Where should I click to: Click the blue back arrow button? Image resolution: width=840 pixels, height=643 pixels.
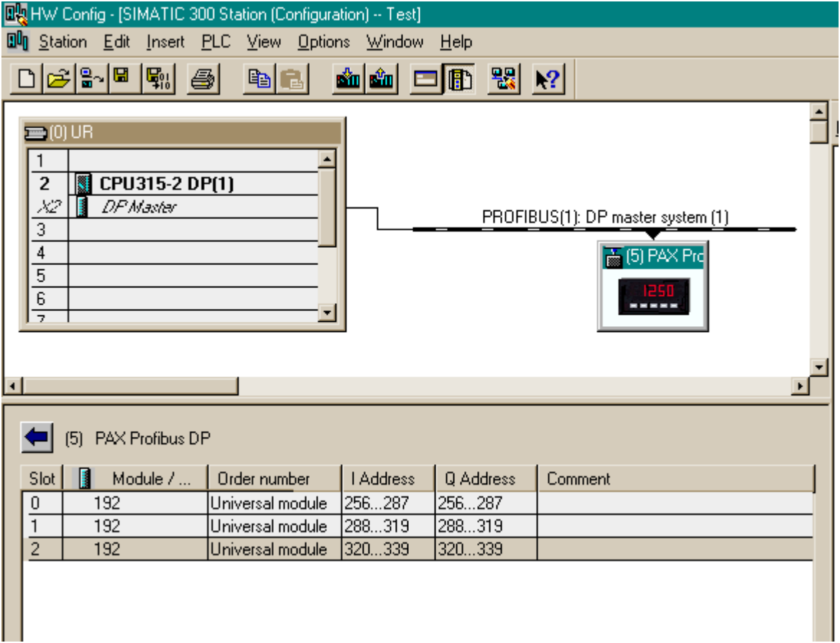pyautogui.click(x=37, y=438)
